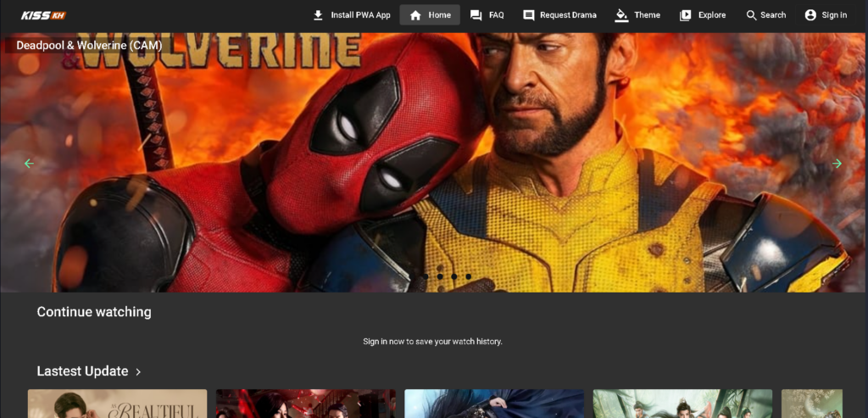Open the FAQ page
The image size is (868, 418).
487,15
